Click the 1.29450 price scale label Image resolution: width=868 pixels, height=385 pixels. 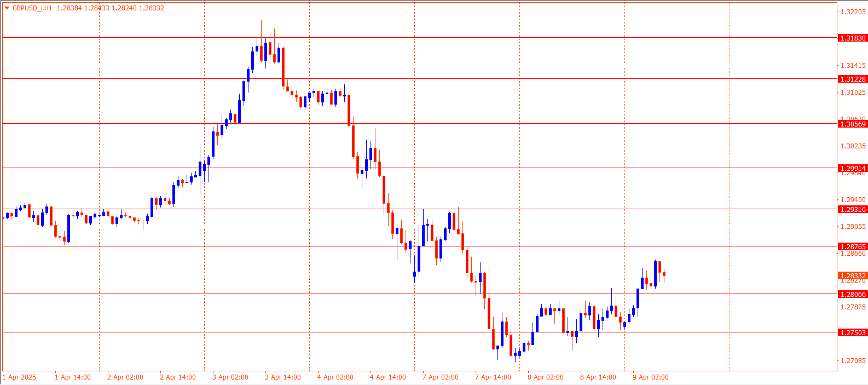coord(853,199)
